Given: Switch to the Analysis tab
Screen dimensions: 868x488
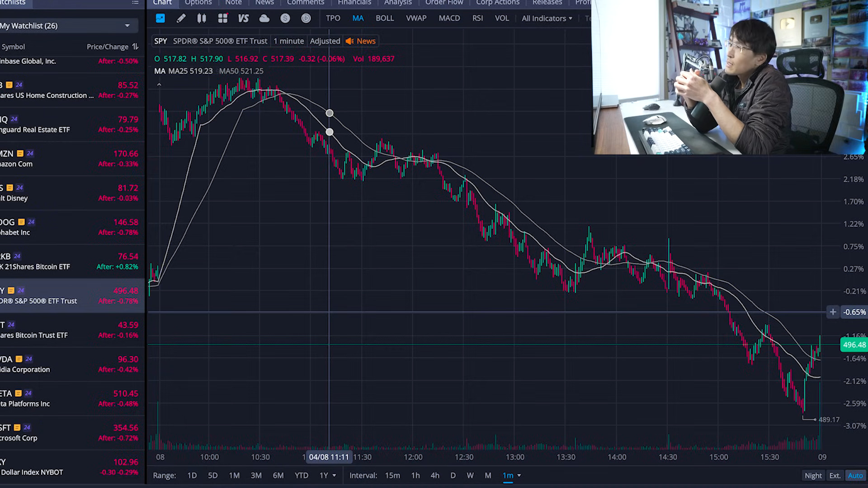Looking at the screenshot, I should pos(398,3).
